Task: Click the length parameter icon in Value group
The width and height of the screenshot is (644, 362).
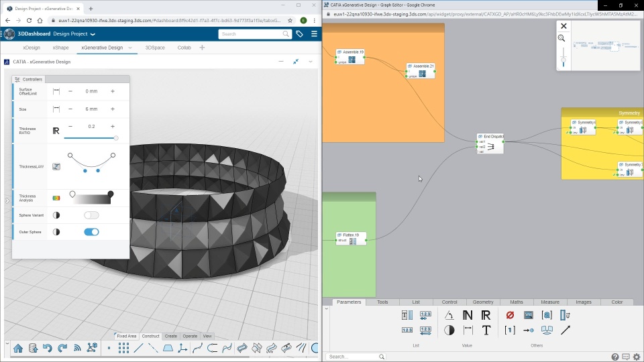Action: (468, 330)
